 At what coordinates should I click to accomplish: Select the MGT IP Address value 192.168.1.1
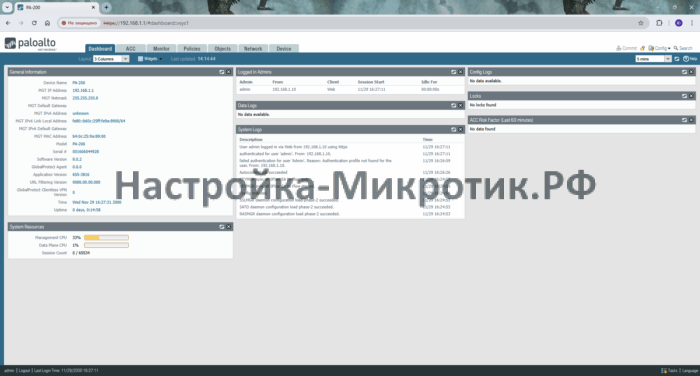click(x=83, y=91)
